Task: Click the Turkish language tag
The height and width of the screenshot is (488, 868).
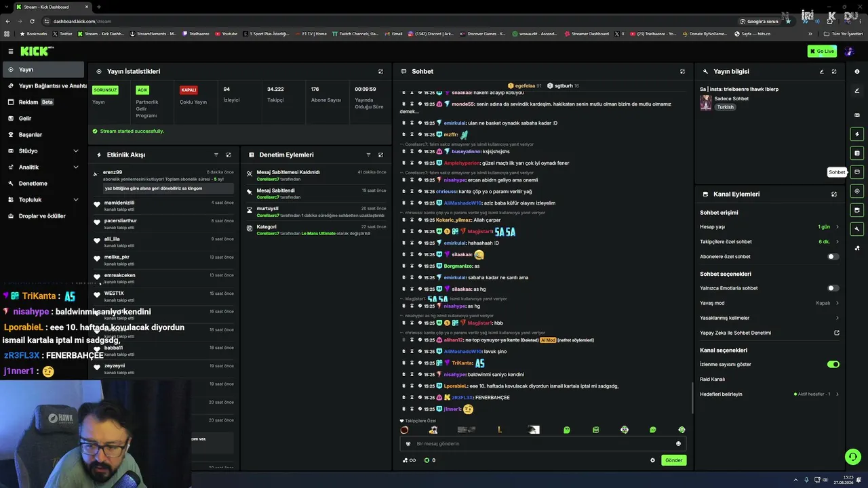Action: coord(726,107)
